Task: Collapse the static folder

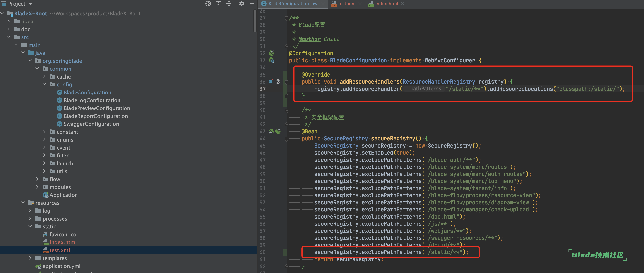Action: [30, 226]
